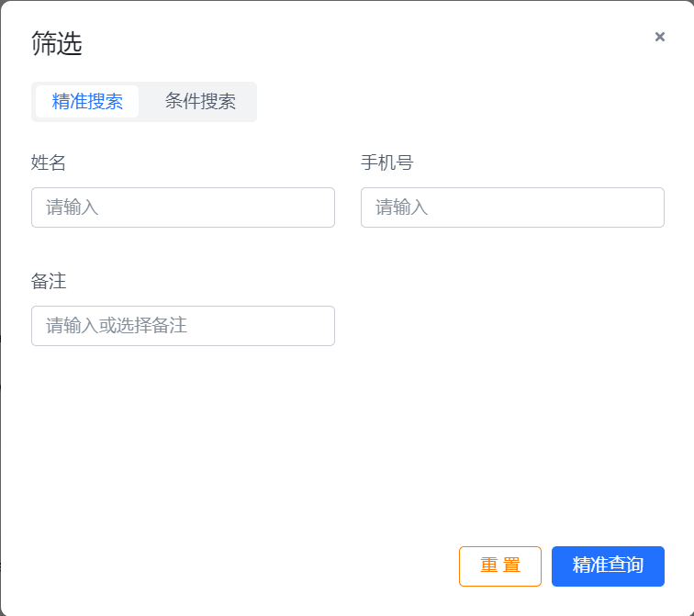The height and width of the screenshot is (616, 694).
Task: Run the precise query with 精准查询
Action: (608, 566)
